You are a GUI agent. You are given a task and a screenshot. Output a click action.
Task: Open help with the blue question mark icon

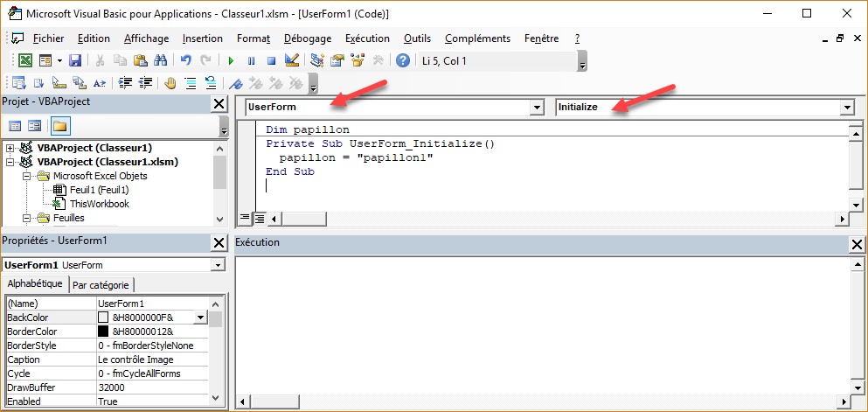(403, 60)
